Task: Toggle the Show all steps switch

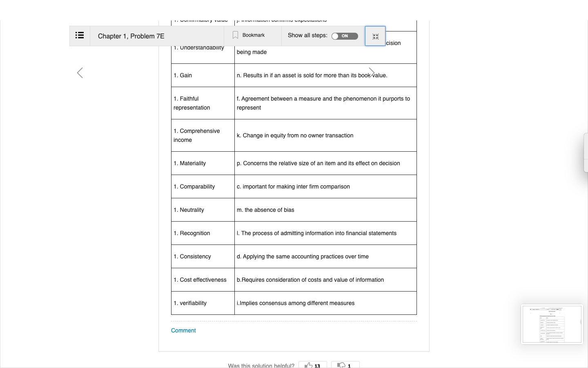Action: 345,36
